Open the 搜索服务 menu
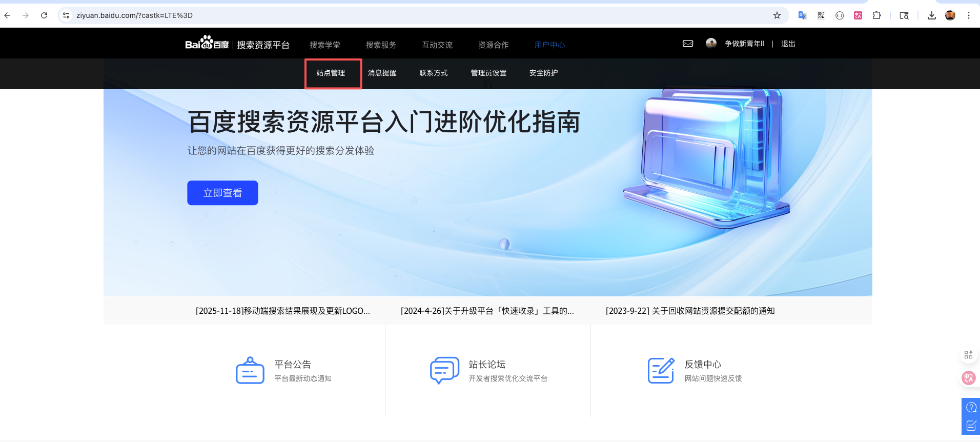The height and width of the screenshot is (442, 980). [x=381, y=45]
